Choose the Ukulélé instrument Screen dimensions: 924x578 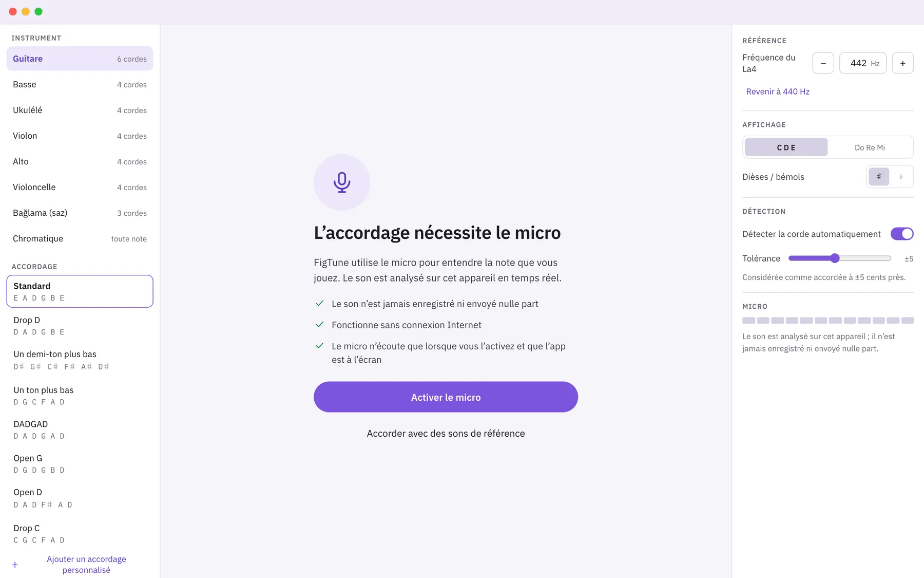[80, 110]
